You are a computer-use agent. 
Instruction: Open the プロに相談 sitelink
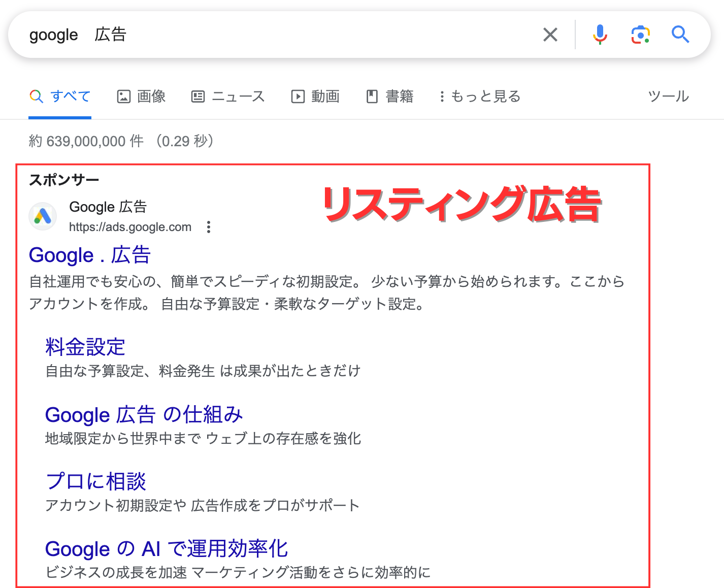pos(96,481)
